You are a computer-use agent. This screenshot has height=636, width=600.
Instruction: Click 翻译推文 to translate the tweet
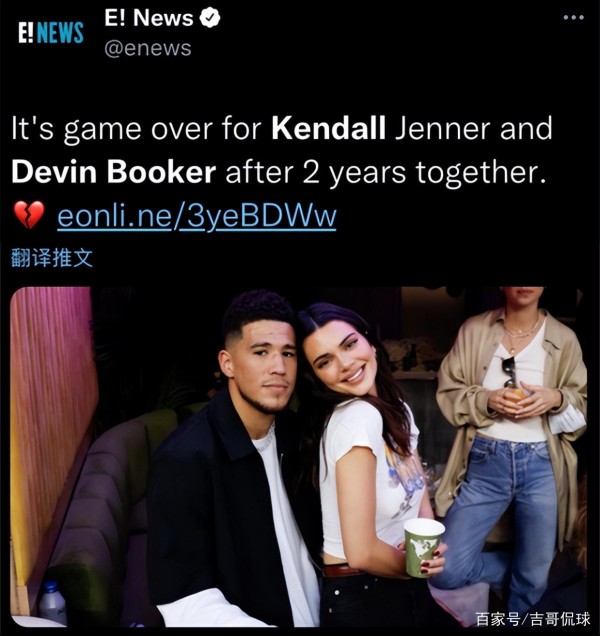coord(52,258)
